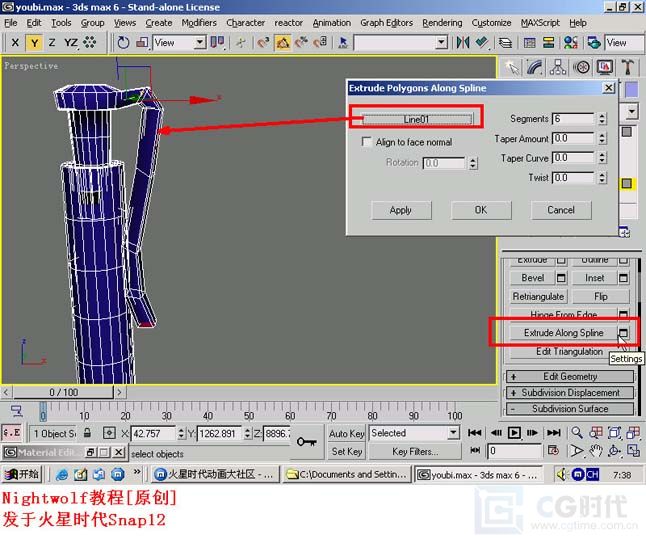646x539 pixels.
Task: Switch to the Display command panel tab
Action: tap(604, 67)
